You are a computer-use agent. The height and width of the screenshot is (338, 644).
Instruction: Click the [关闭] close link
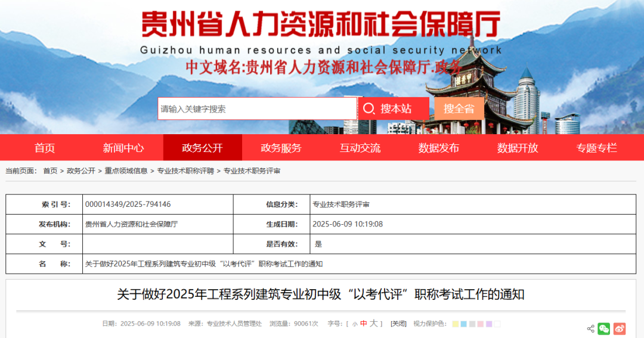click(398, 324)
